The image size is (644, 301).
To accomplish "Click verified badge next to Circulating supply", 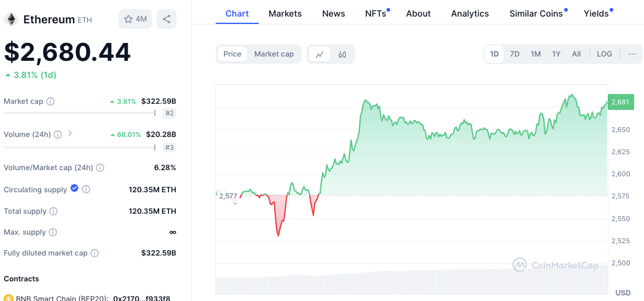I will pyautogui.click(x=74, y=188).
